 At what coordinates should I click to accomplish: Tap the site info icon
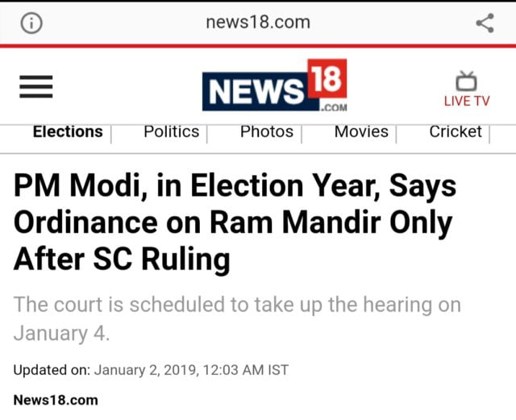(31, 23)
